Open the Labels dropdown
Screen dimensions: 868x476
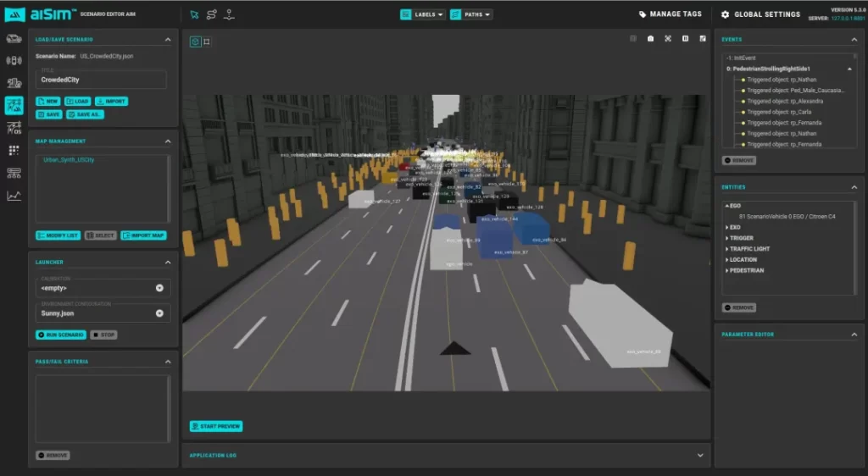424,14
